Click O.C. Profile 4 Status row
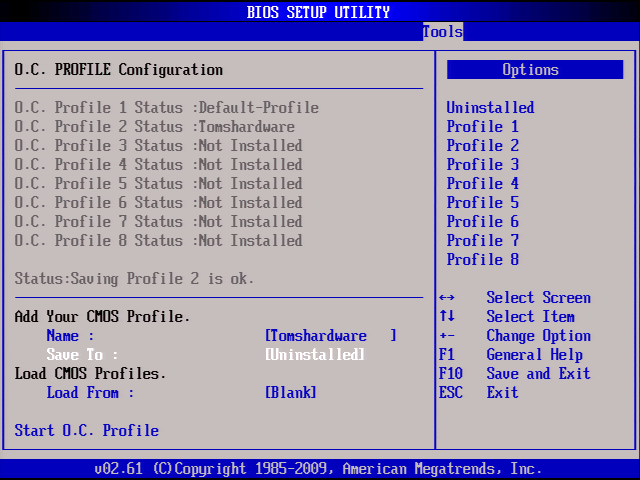Image resolution: width=640 pixels, height=480 pixels. tap(159, 164)
